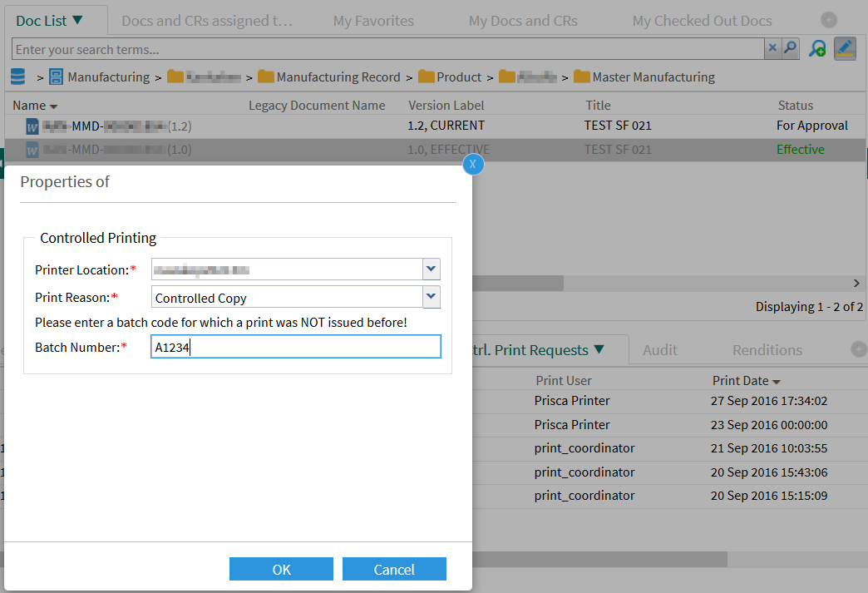868x593 pixels.
Task: Open the Manufacturing Record folder icon
Action: coord(267,77)
